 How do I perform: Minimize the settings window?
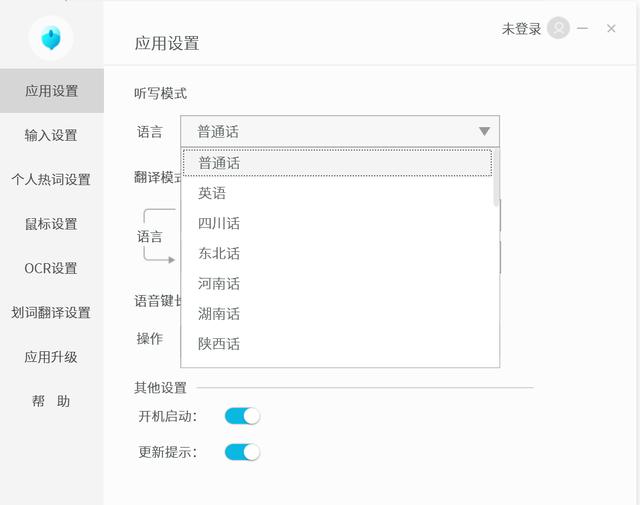582,28
